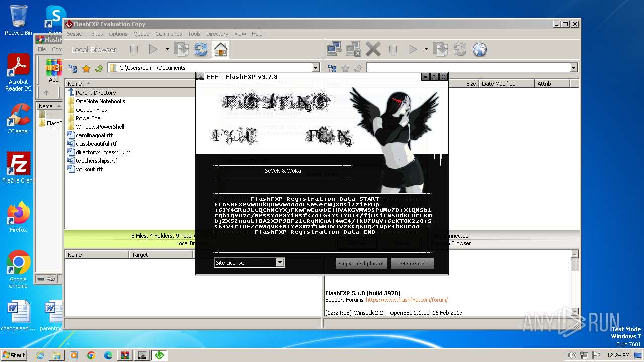The image size is (644, 362).
Task: Click the remote transfer queue icon
Action: 440,49
